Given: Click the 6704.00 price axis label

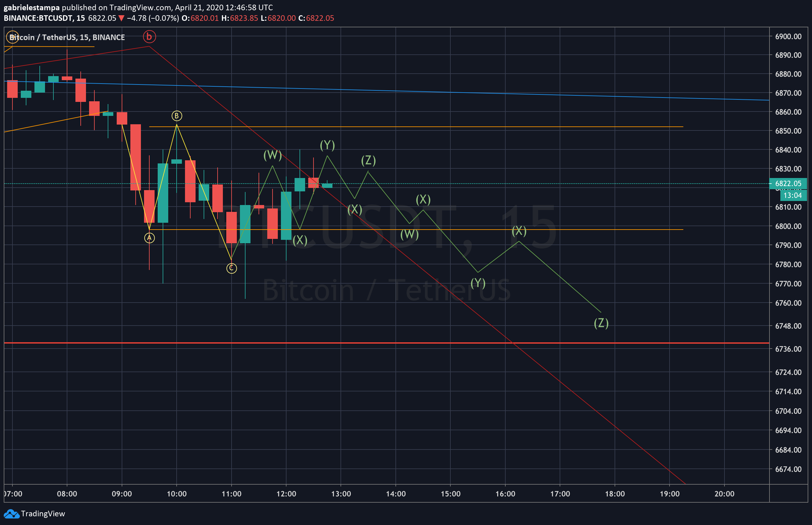Looking at the screenshot, I should [x=788, y=411].
